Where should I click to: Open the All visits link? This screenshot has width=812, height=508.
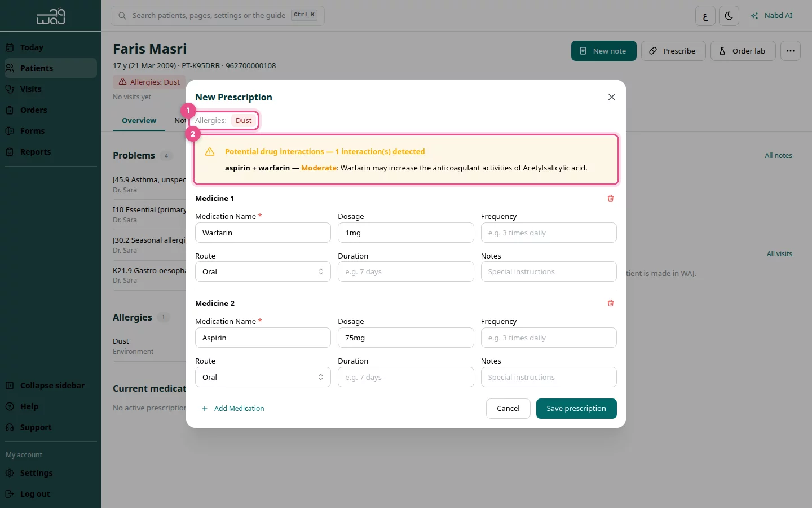point(779,254)
